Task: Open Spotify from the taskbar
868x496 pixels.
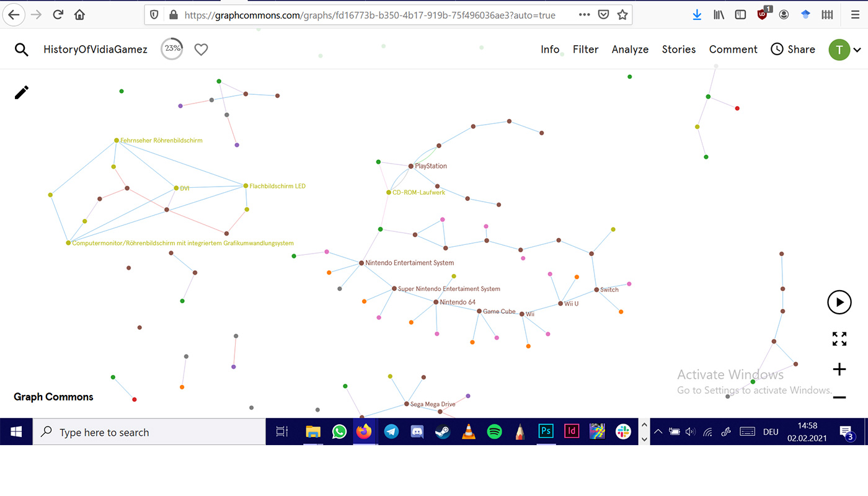Action: pyautogui.click(x=494, y=432)
